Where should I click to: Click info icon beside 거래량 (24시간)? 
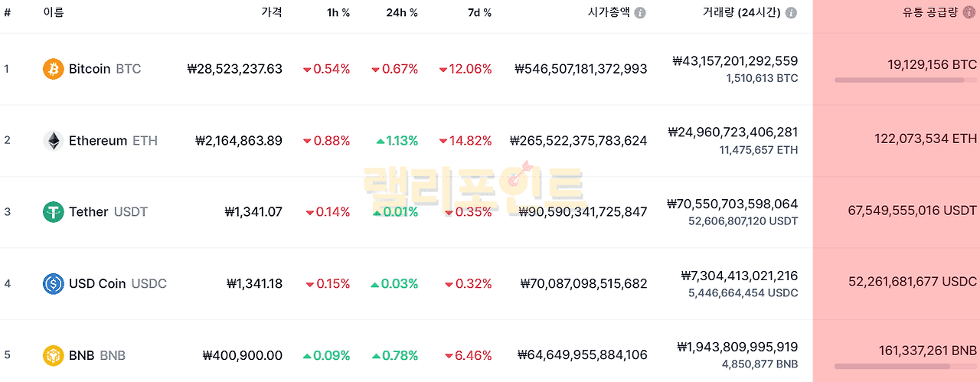coord(791,13)
